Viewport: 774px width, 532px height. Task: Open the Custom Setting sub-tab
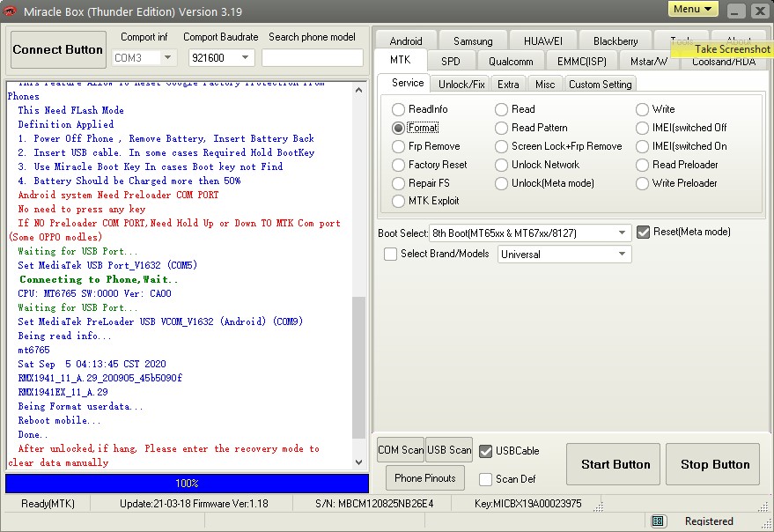pyautogui.click(x=600, y=84)
